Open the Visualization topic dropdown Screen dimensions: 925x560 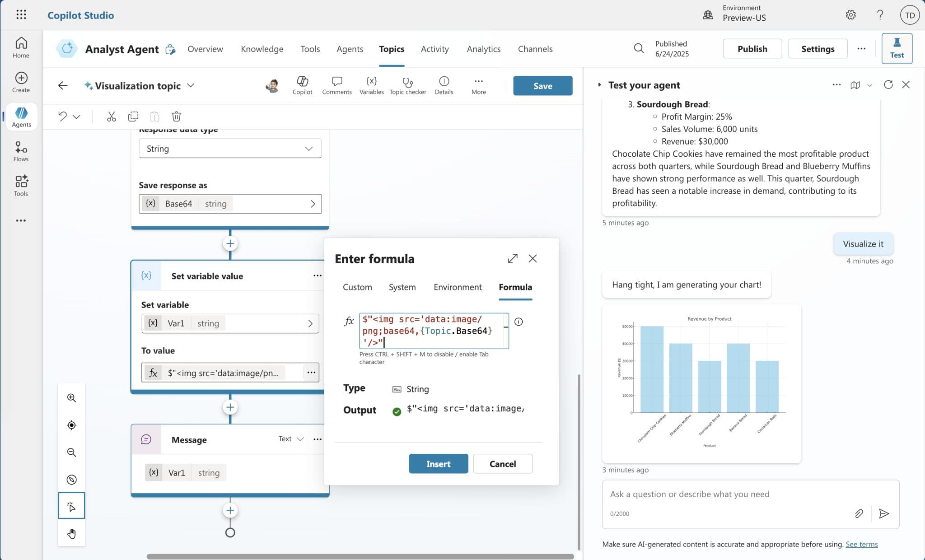pyautogui.click(x=191, y=85)
